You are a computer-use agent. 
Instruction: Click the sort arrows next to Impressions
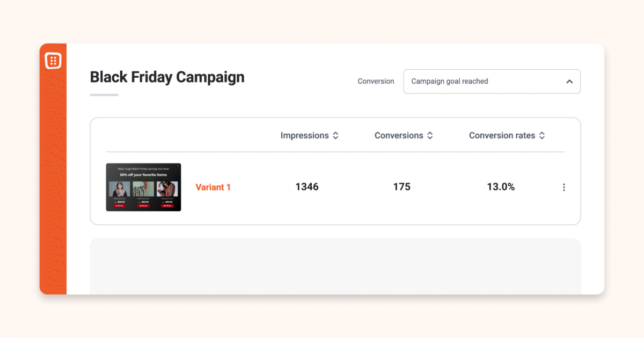335,136
